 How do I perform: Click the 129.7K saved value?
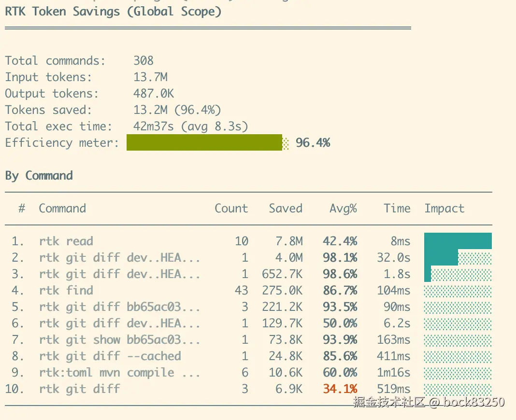pos(282,323)
